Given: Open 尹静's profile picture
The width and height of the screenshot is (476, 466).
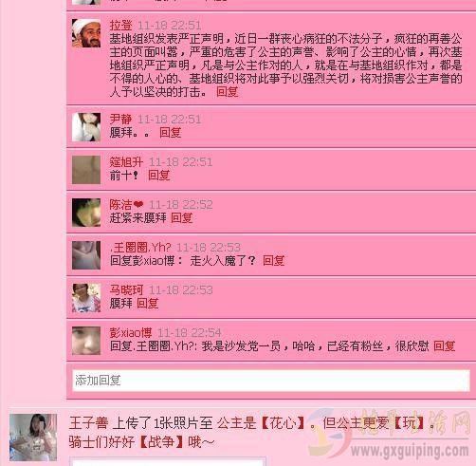Looking at the screenshot, I should coord(86,127).
